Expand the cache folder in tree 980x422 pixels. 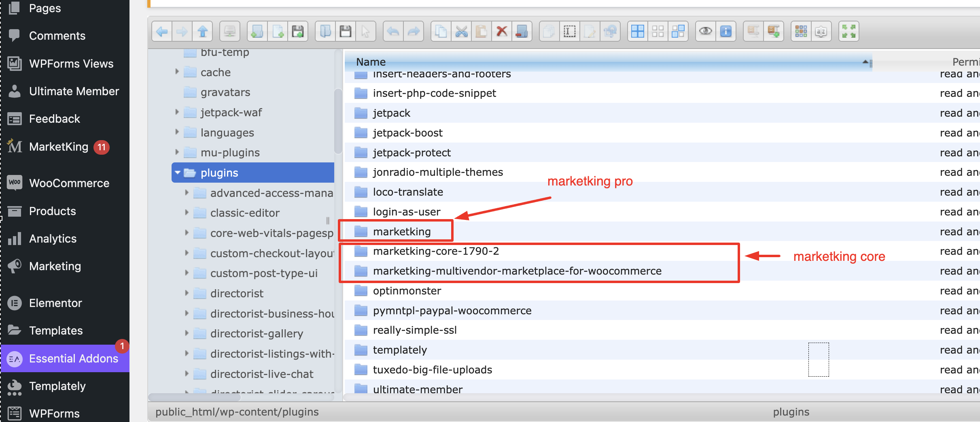coord(177,72)
